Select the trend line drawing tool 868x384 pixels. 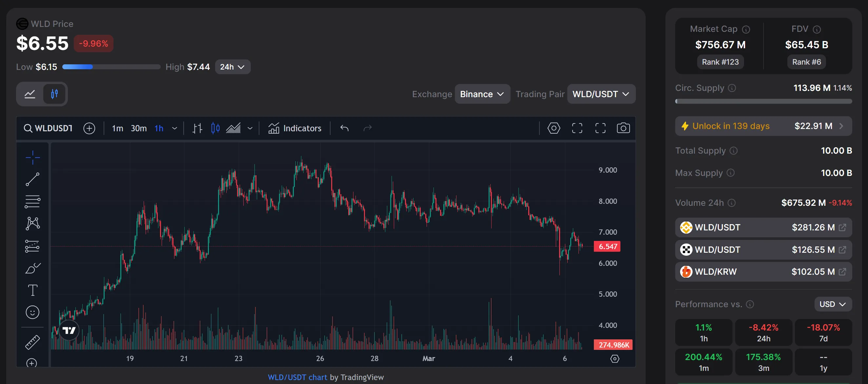[33, 179]
